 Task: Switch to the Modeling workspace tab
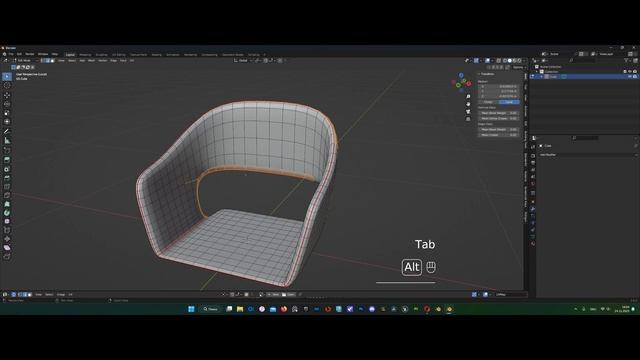(85, 55)
